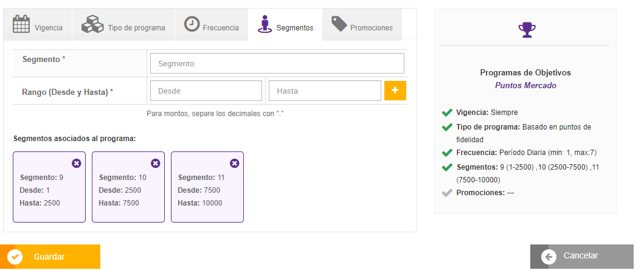Screen dimensions: 644x270
Task: Remove segment 9 card
Action: click(76, 163)
